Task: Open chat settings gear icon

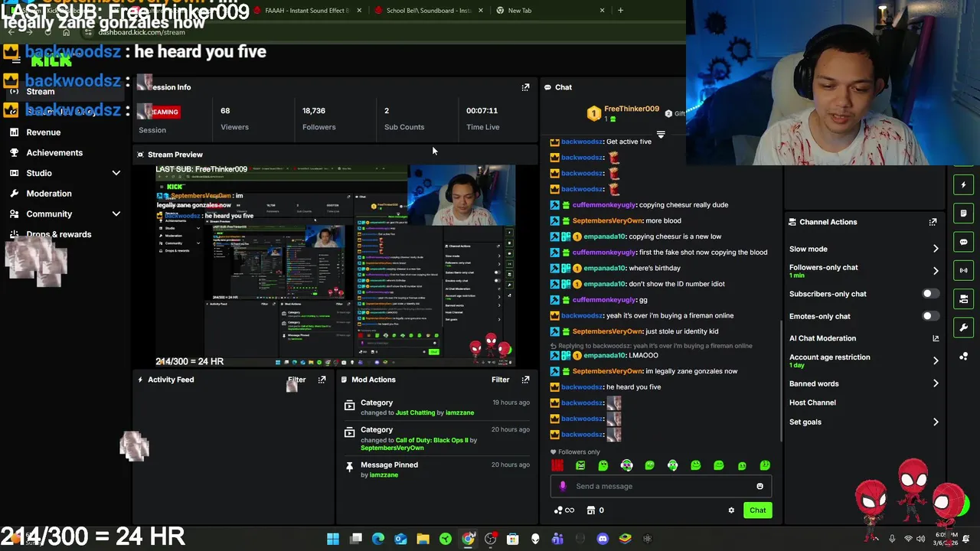Action: point(731,510)
